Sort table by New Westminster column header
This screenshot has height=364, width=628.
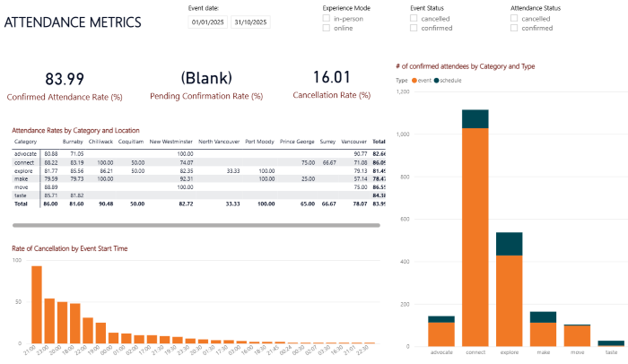[170, 142]
